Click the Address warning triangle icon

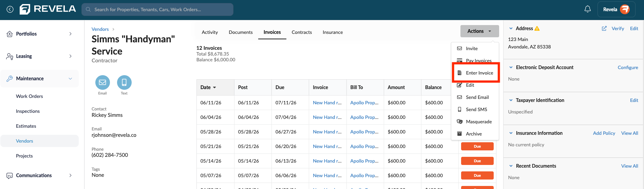tap(537, 28)
